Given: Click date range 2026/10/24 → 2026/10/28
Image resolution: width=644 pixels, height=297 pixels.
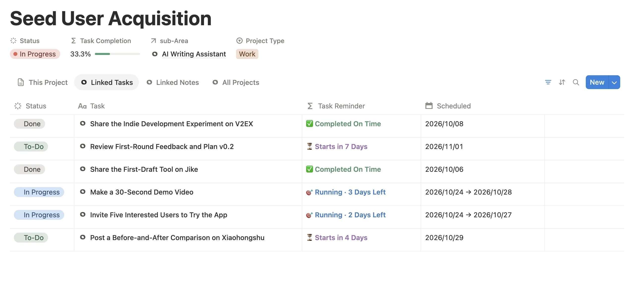Looking at the screenshot, I should (468, 192).
